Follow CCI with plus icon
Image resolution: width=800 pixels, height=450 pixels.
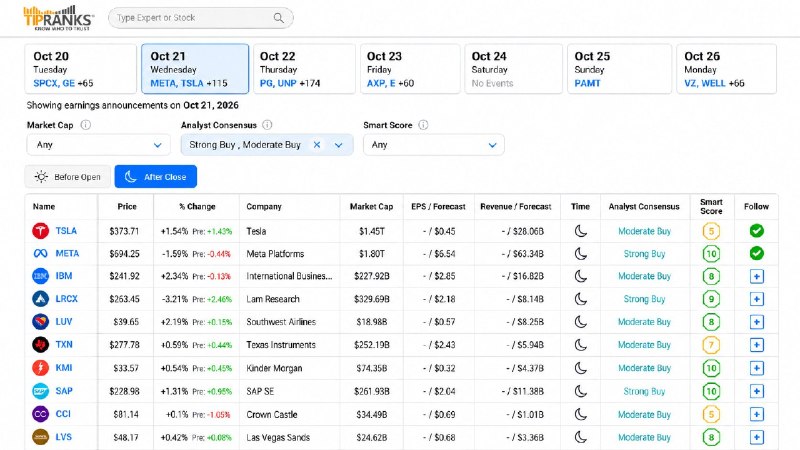(757, 414)
